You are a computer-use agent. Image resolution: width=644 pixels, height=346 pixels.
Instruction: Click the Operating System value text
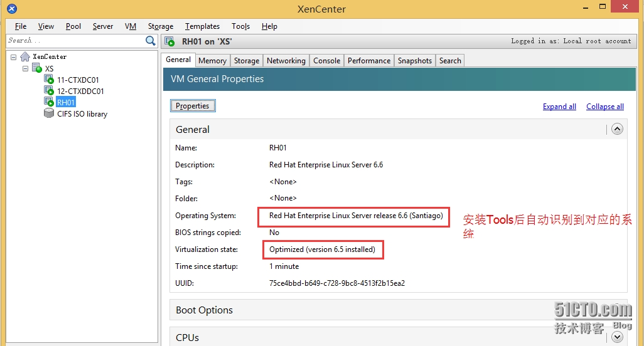(356, 216)
